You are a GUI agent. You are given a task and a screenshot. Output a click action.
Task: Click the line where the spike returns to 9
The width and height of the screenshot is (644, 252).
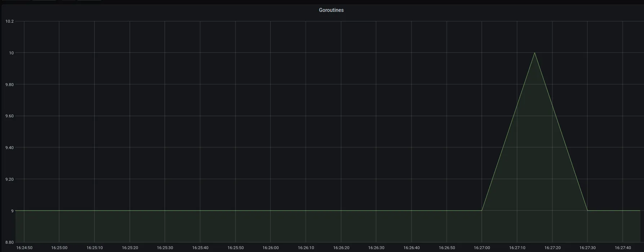click(x=587, y=211)
